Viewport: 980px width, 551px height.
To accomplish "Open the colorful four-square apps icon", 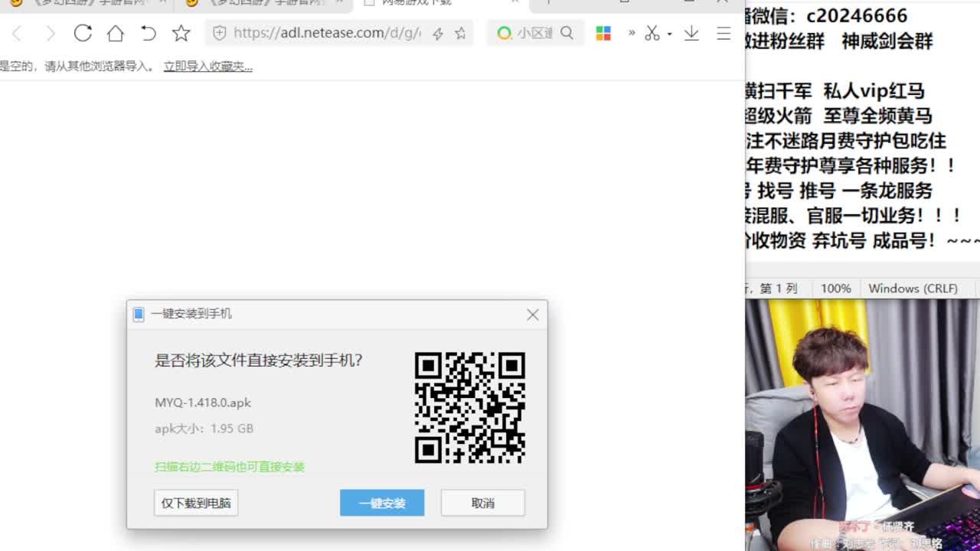I will [603, 33].
